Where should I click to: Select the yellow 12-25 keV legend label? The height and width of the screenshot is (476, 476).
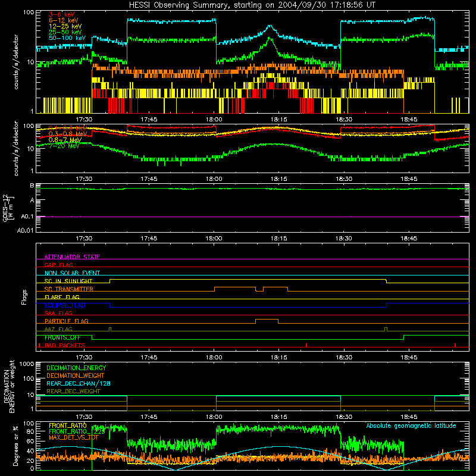tap(65, 26)
